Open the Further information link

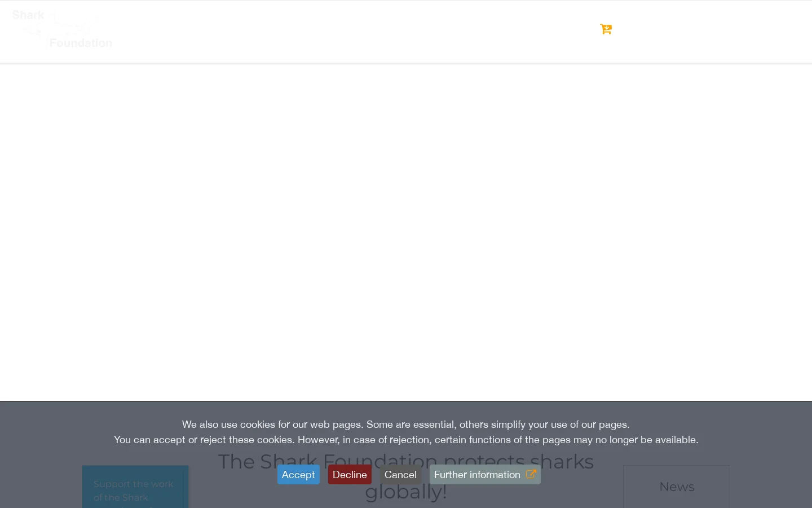(485, 475)
